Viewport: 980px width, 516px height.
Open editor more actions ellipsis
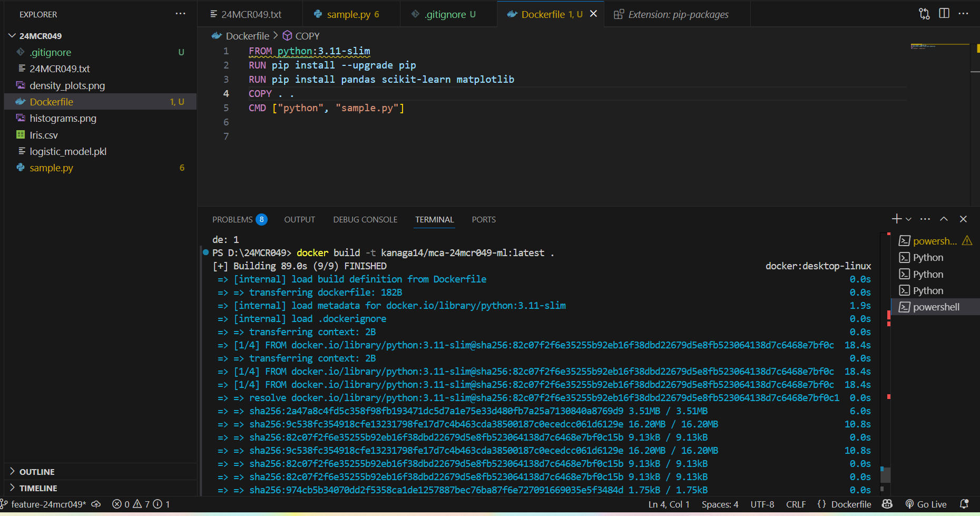(x=964, y=14)
